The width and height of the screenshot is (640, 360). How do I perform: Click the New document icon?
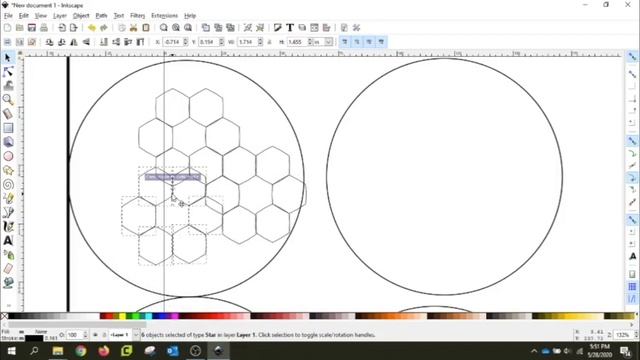click(7, 28)
